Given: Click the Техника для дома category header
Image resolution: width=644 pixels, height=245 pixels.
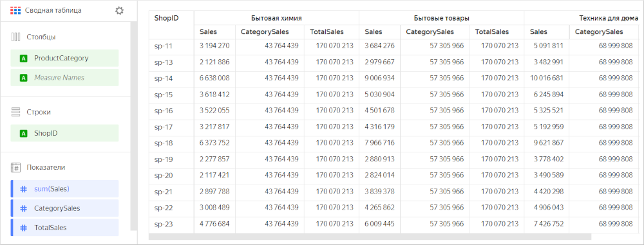Looking at the screenshot, I should tap(609, 19).
